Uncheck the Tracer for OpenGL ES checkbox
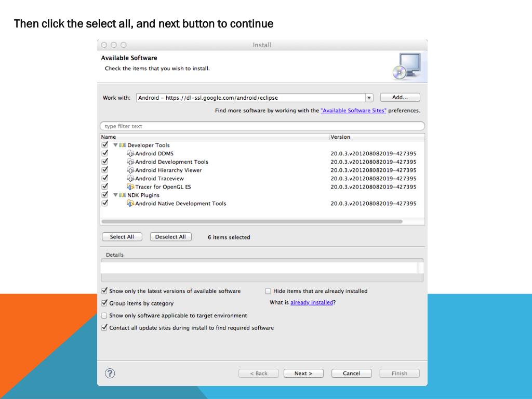 point(104,187)
